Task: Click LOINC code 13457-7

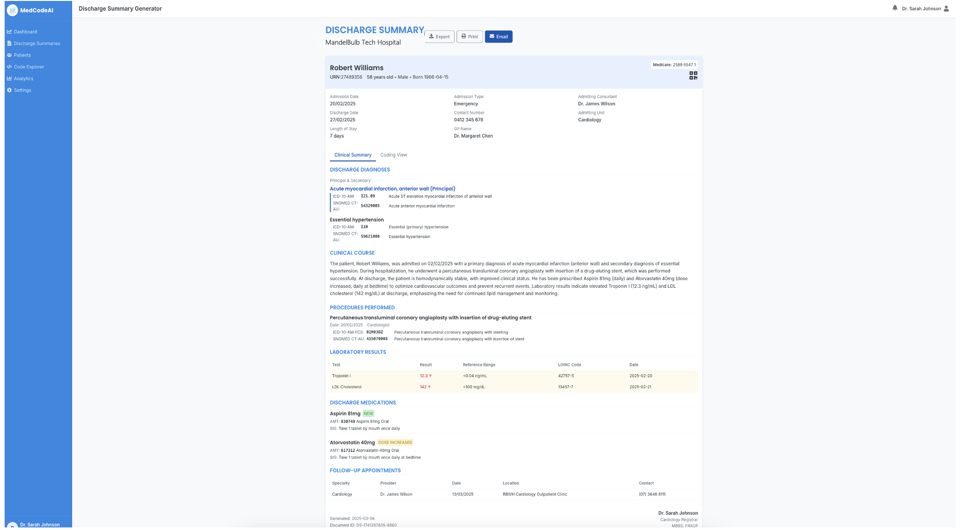Action: pos(565,387)
